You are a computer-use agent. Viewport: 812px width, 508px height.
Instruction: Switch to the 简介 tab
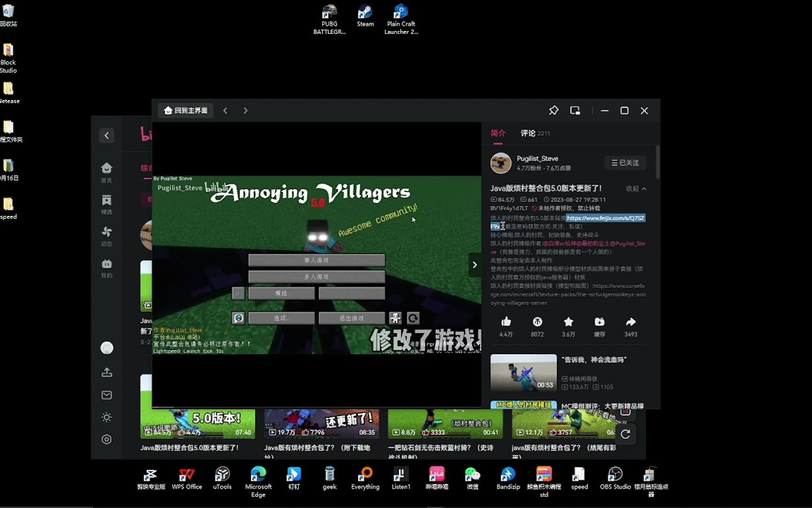(x=498, y=133)
